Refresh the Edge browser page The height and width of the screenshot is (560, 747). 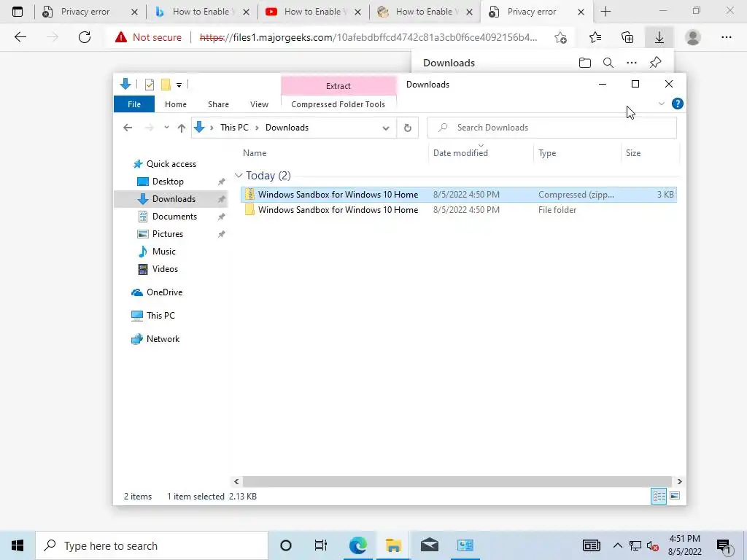tap(85, 37)
